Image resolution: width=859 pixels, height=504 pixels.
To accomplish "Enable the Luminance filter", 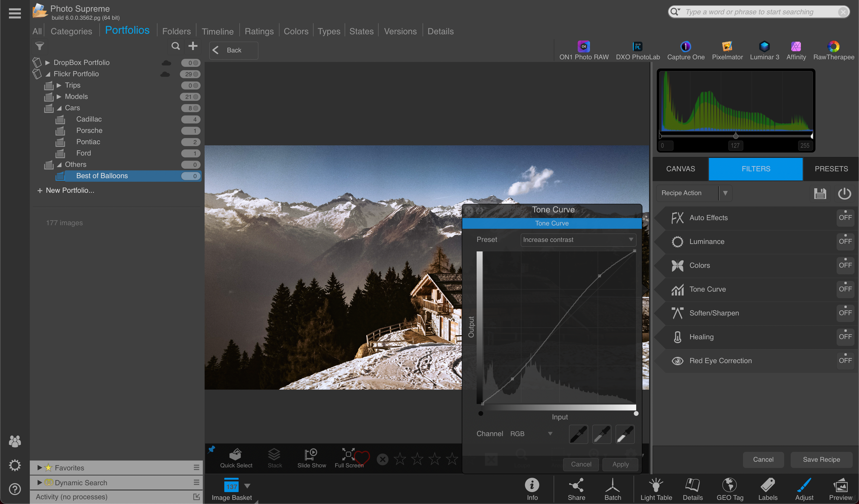I will 846,242.
